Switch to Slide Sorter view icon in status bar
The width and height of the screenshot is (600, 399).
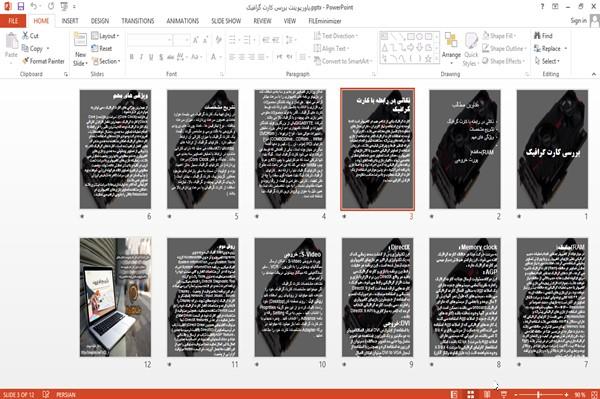471,394
